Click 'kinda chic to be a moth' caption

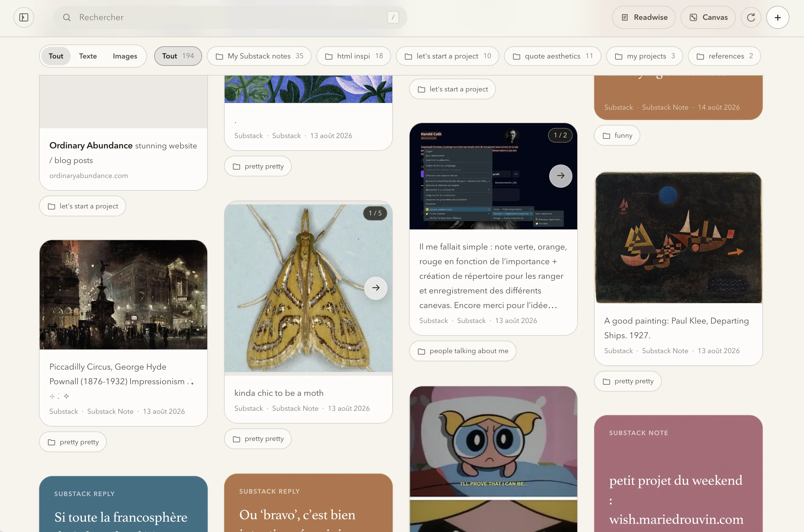(279, 393)
